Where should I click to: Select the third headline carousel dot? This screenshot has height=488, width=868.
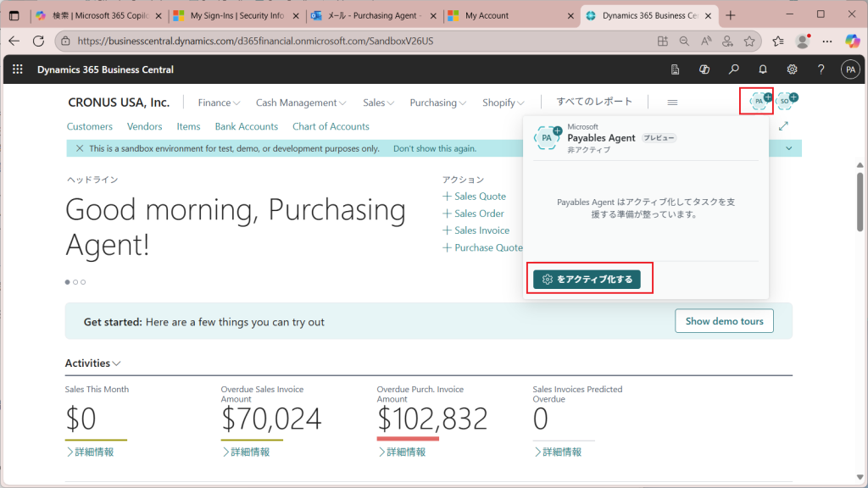point(83,282)
